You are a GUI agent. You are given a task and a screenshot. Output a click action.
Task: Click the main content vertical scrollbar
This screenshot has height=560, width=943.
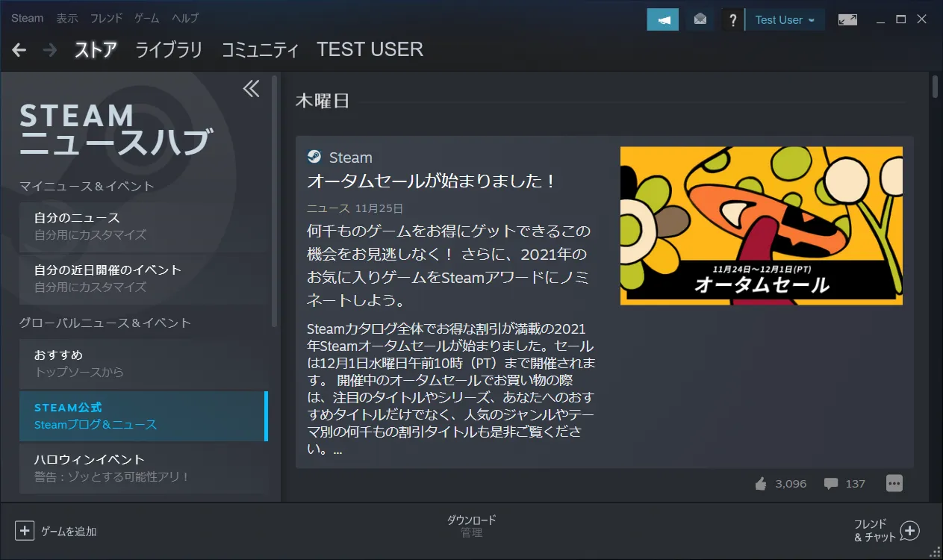pyautogui.click(x=936, y=86)
